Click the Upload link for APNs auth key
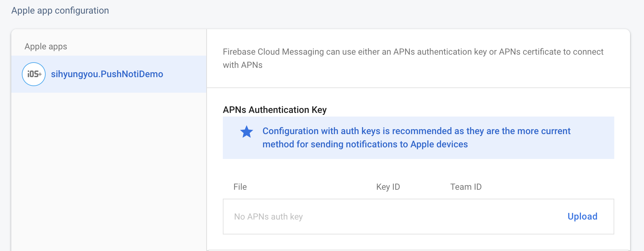Viewport: 644px width, 251px height. click(x=582, y=217)
